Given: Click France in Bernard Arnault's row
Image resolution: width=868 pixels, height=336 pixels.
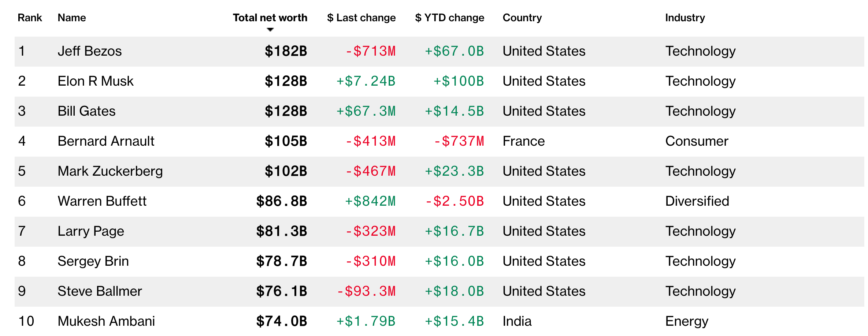Looking at the screenshot, I should coord(523,141).
